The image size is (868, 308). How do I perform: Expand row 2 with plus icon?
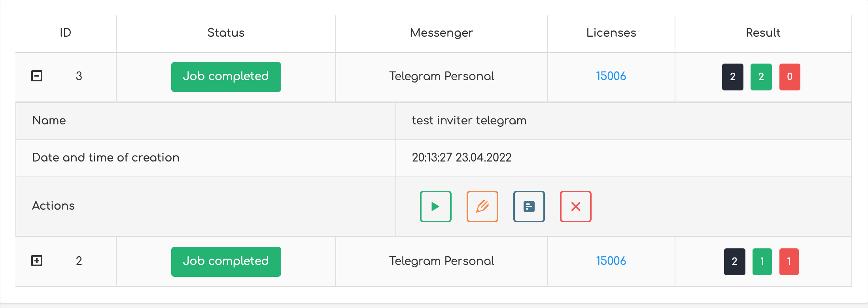[37, 261]
